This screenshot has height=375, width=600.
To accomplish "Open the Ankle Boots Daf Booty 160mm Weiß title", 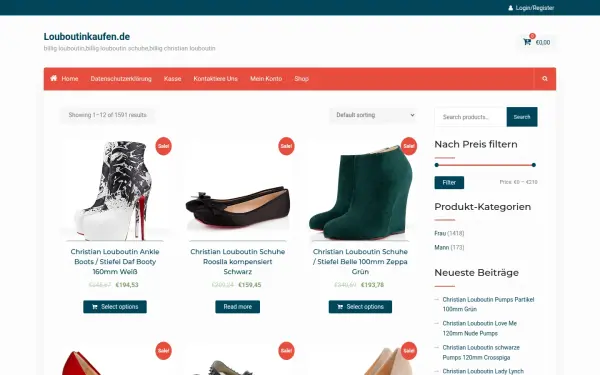I will pos(115,262).
